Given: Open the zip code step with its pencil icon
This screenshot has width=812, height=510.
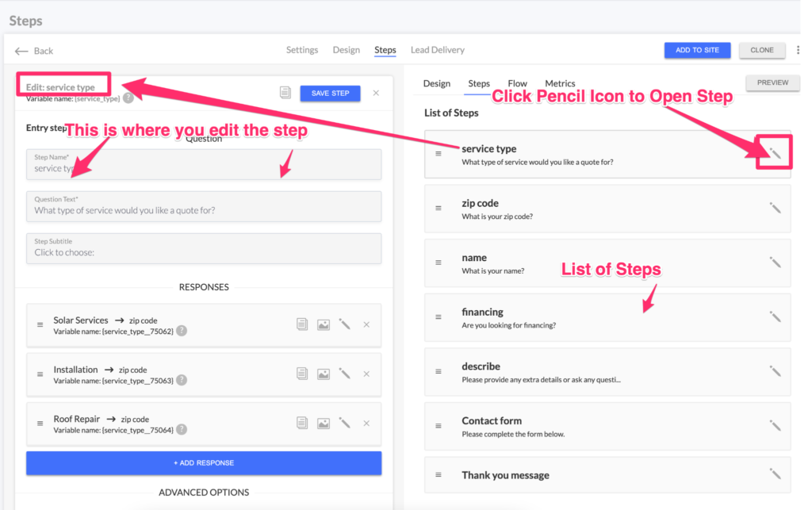Looking at the screenshot, I should click(x=776, y=208).
